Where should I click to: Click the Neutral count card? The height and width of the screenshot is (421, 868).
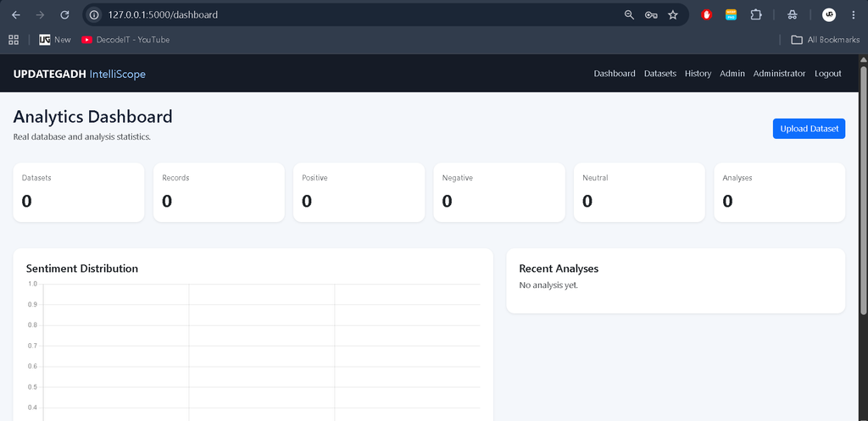pos(639,192)
